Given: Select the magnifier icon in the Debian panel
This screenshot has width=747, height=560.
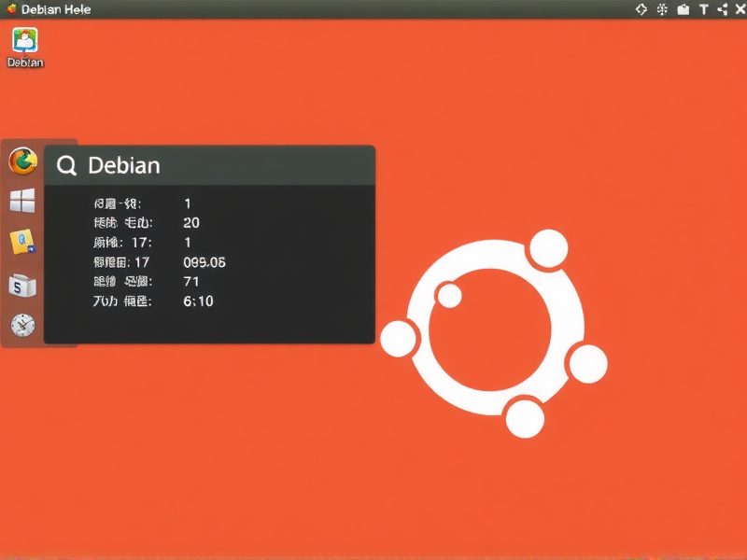Looking at the screenshot, I should click(x=66, y=165).
